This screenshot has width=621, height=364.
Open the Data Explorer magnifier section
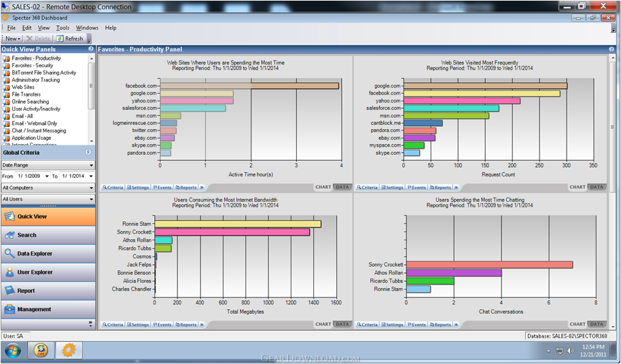[48, 253]
